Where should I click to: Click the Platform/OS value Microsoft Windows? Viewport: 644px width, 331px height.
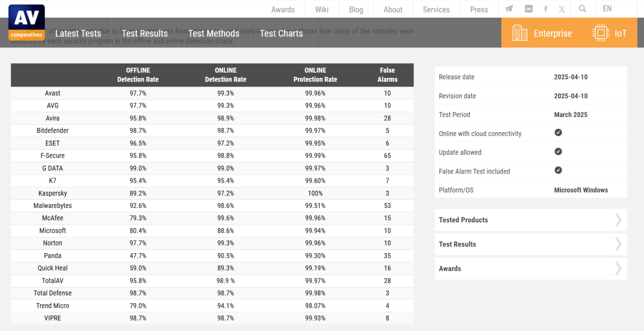[x=581, y=190]
